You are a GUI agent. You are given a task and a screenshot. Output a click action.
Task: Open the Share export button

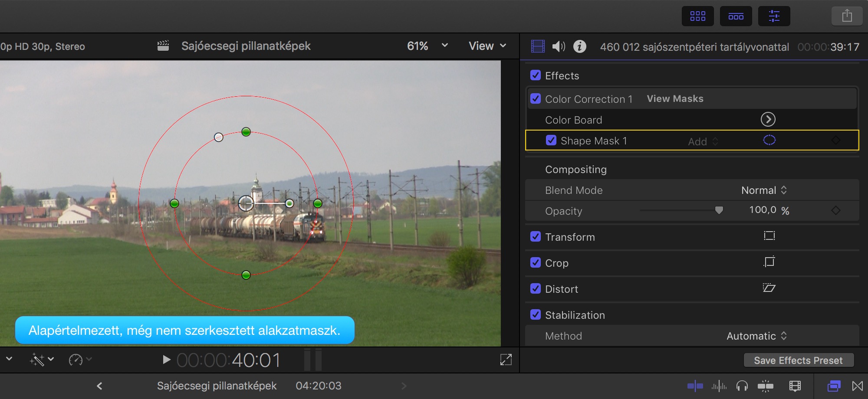pos(847,16)
